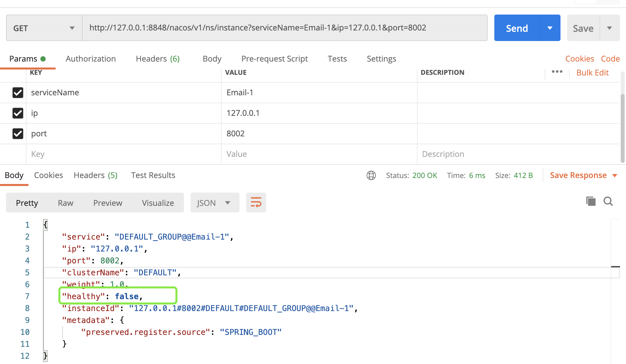
Task: Open the request Headers (6) tab
Action: 158,59
